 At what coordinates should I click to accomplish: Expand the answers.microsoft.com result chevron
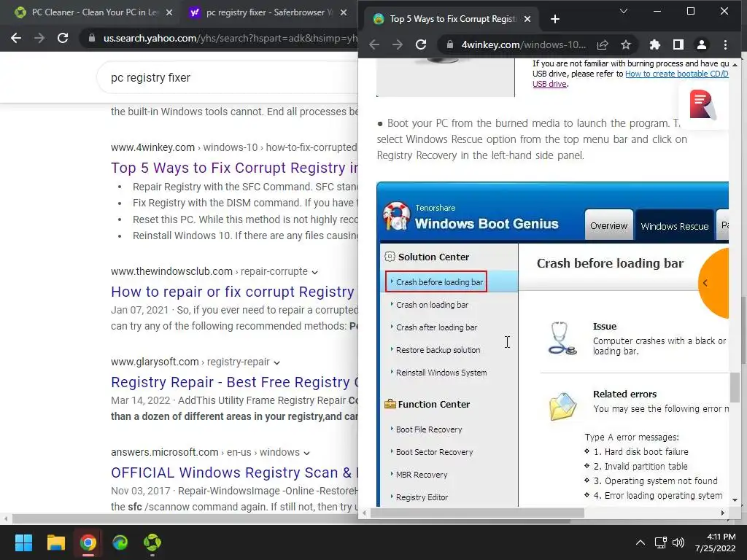[306, 453]
